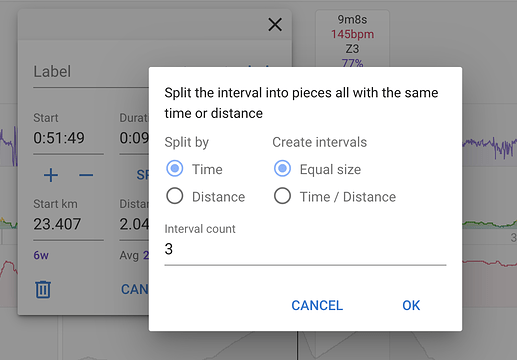Click the 6w power link
Screen dimensions: 517x360
coord(41,255)
